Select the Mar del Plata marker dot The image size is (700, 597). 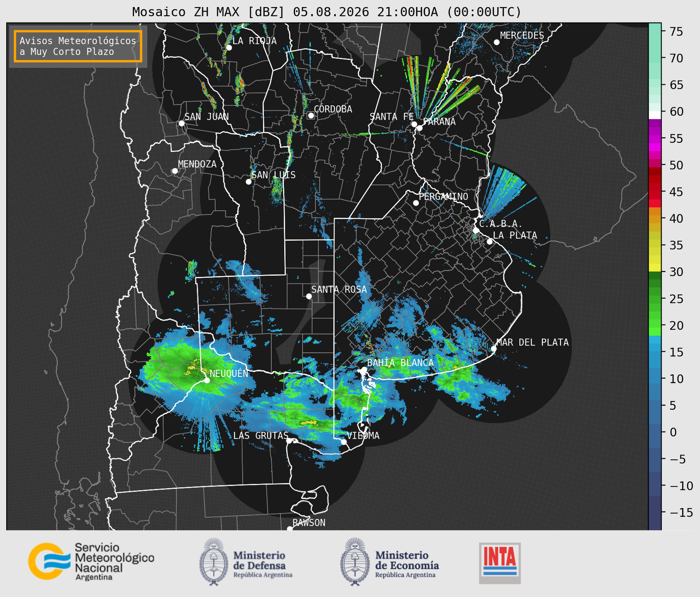493,349
